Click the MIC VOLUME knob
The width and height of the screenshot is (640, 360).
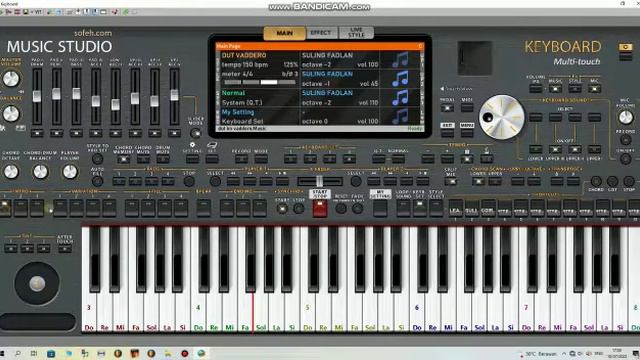[625, 118]
